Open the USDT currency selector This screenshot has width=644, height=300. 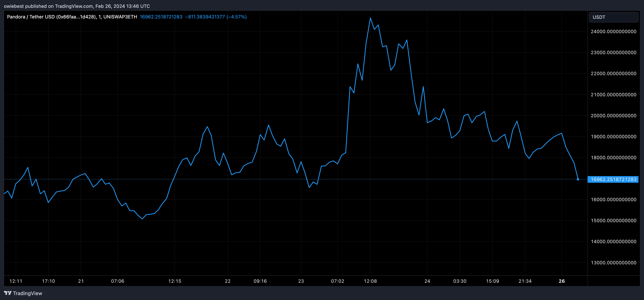point(613,17)
